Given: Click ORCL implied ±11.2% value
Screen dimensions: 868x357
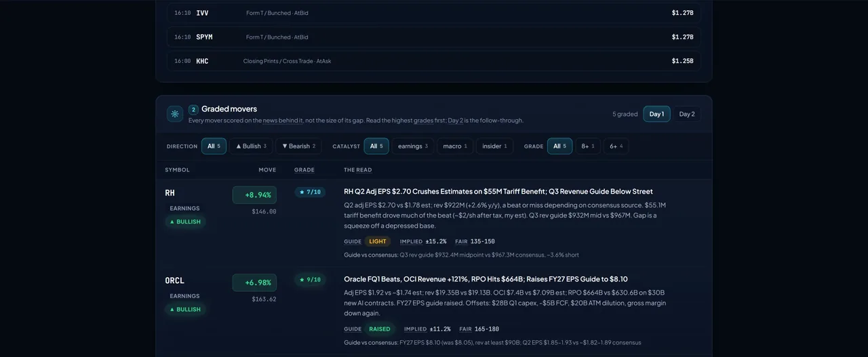Looking at the screenshot, I should [x=439, y=329].
